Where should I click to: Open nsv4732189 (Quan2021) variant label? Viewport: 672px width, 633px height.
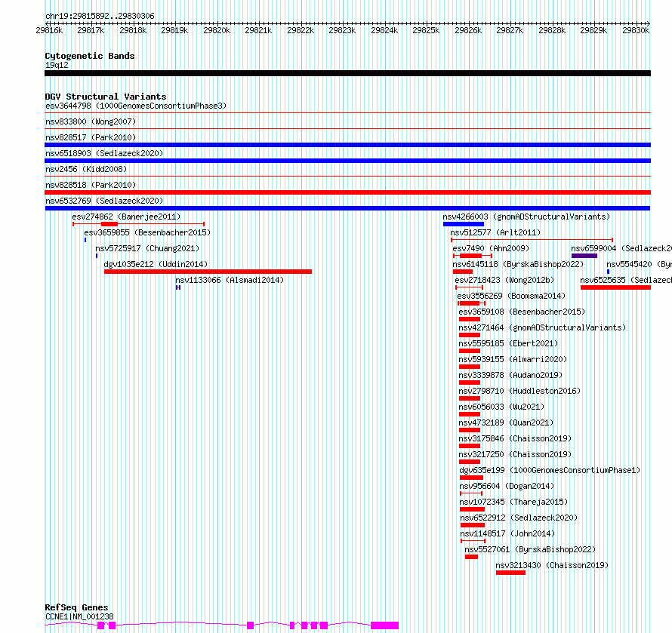point(506,423)
